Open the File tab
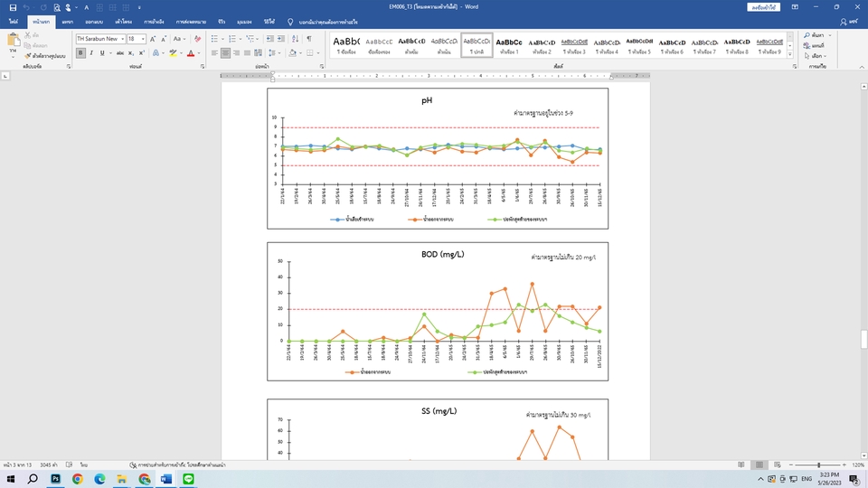This screenshot has height=488, width=868. pyautogui.click(x=14, y=22)
